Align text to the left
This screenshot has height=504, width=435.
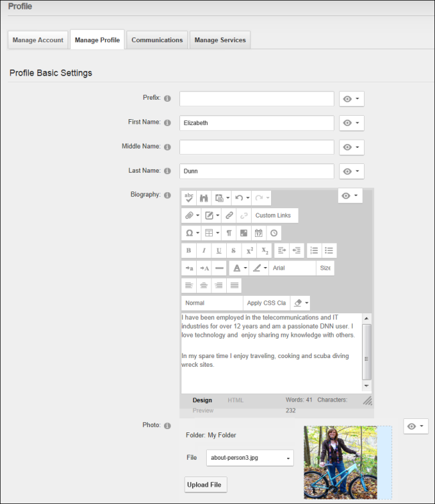[189, 285]
